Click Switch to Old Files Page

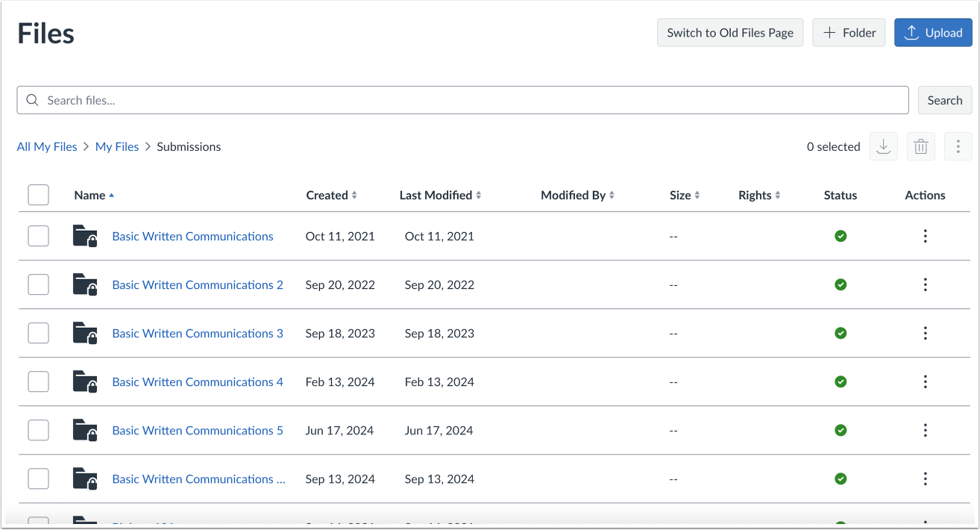click(x=729, y=32)
